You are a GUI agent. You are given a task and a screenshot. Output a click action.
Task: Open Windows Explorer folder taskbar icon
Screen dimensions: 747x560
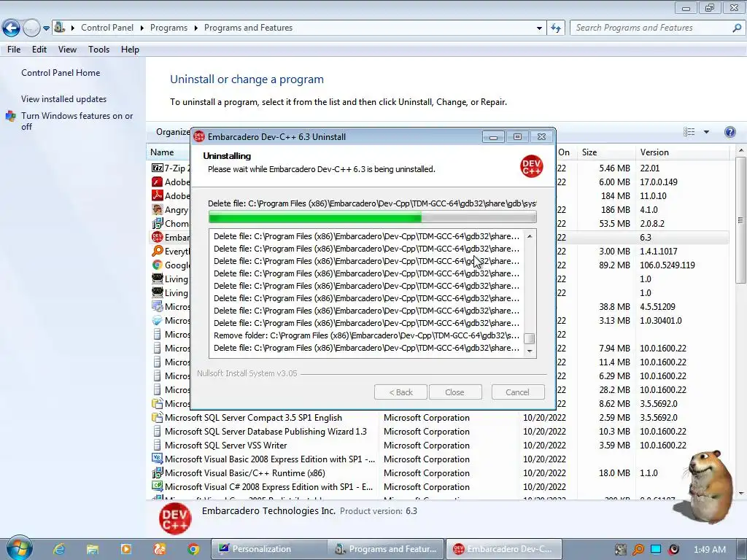(93, 549)
